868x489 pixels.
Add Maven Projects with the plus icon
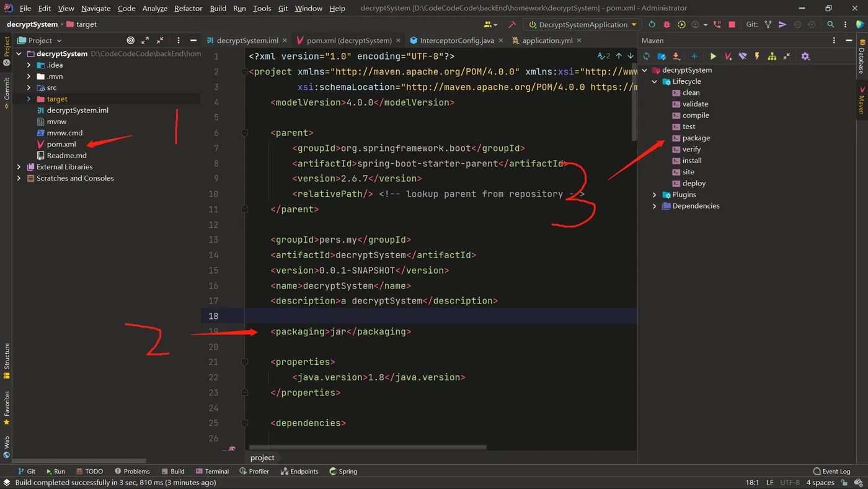(694, 56)
